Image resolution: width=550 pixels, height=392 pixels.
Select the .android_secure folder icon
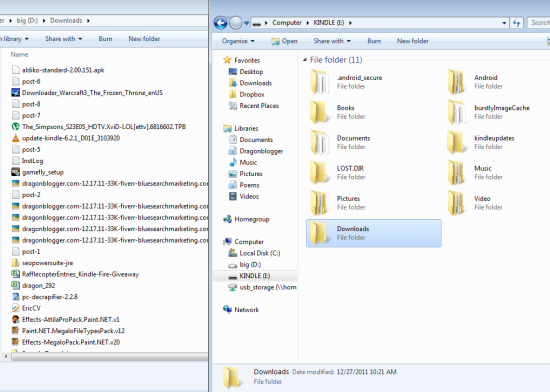319,82
